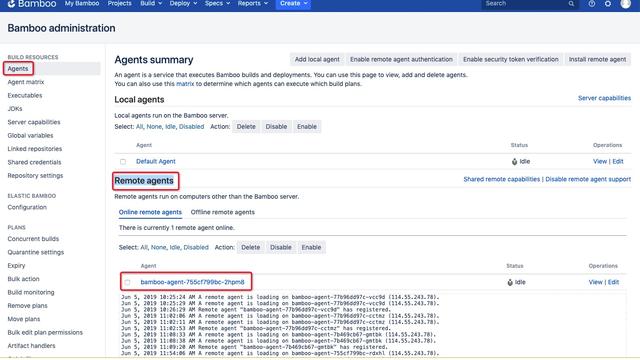Image resolution: width=640 pixels, height=360 pixels.
Task: Edit the bamboo-agent-755cf799bc-2hpm8 agent
Action: click(x=613, y=282)
